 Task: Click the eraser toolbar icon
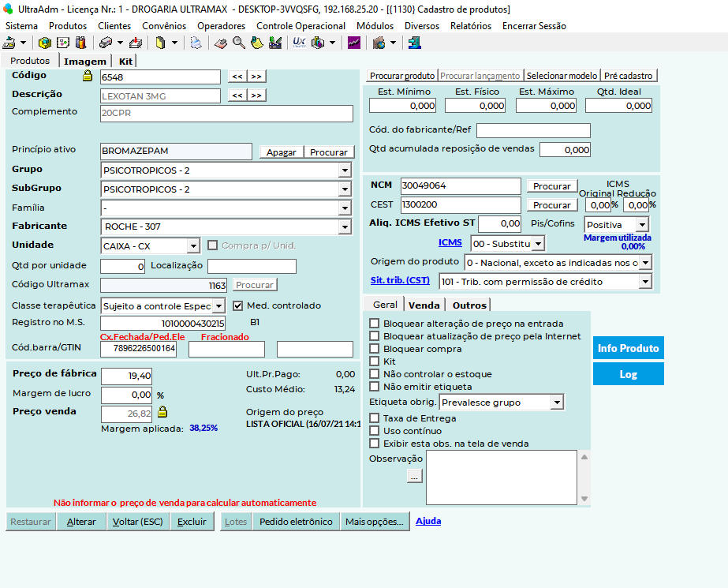tap(221, 43)
